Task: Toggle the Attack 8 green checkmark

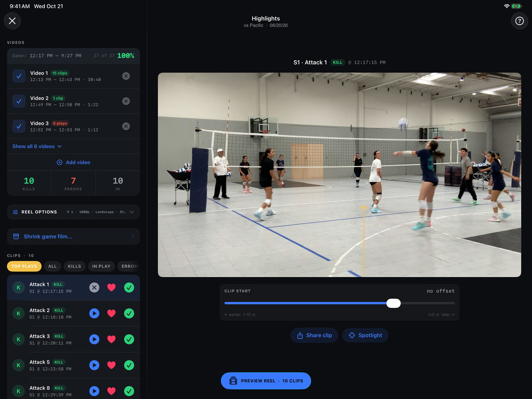Action: [x=129, y=391]
